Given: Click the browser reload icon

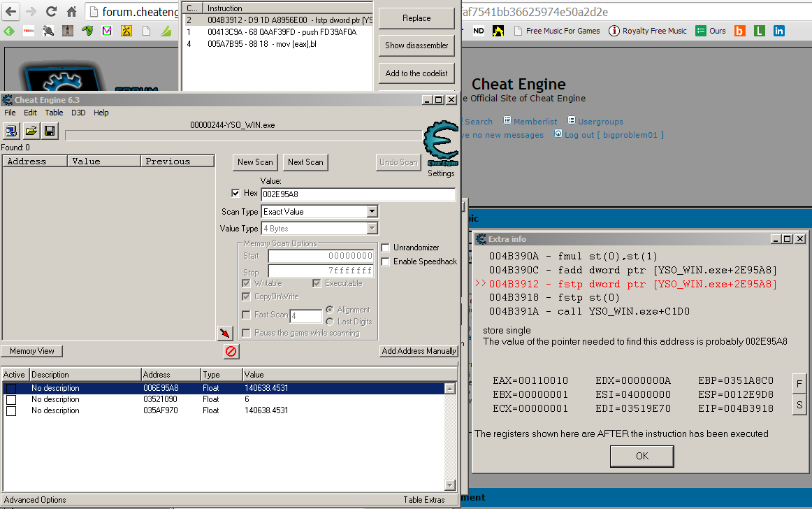Looking at the screenshot, I should point(51,12).
